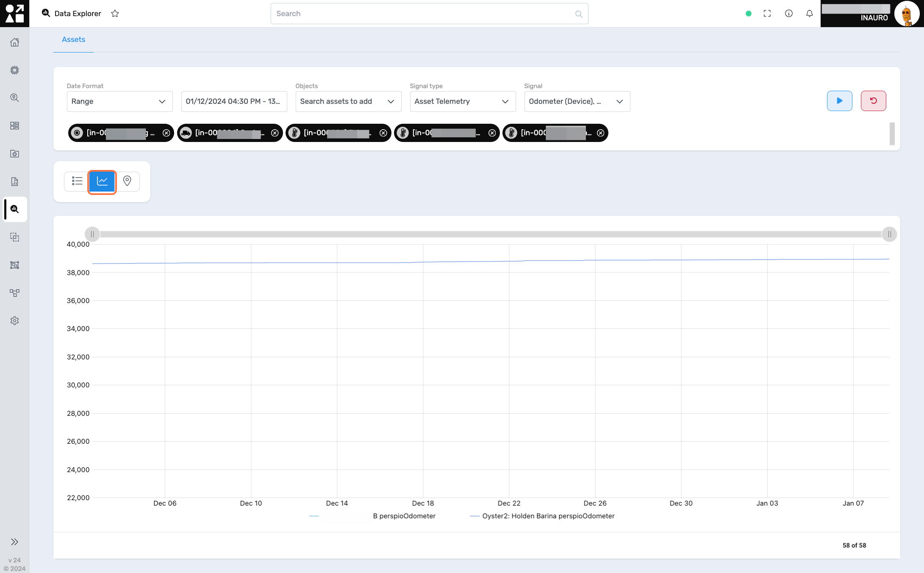This screenshot has width=924, height=573.
Task: Click the 'Dec 18' x-axis label
Action: [423, 503]
